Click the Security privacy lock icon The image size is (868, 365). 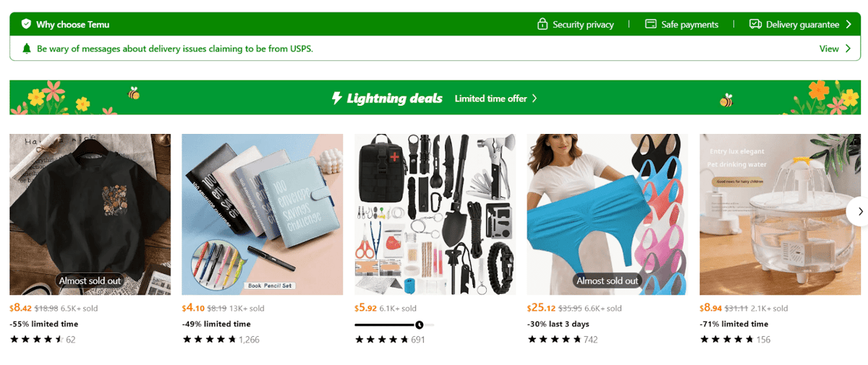(x=542, y=24)
